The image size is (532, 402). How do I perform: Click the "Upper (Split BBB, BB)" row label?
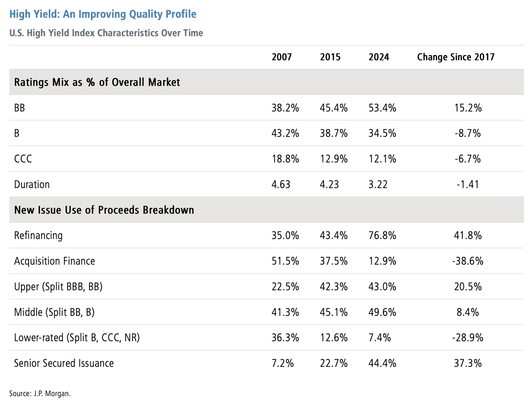58,287
